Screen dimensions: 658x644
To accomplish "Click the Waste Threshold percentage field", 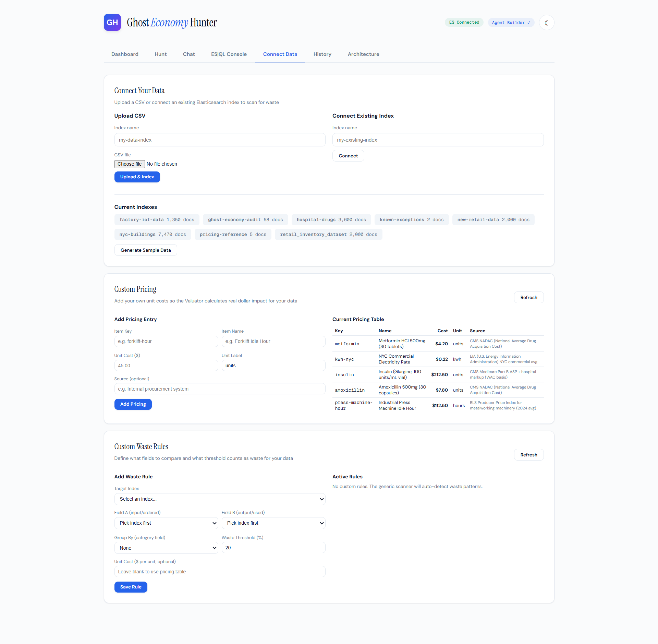I will 273,548.
